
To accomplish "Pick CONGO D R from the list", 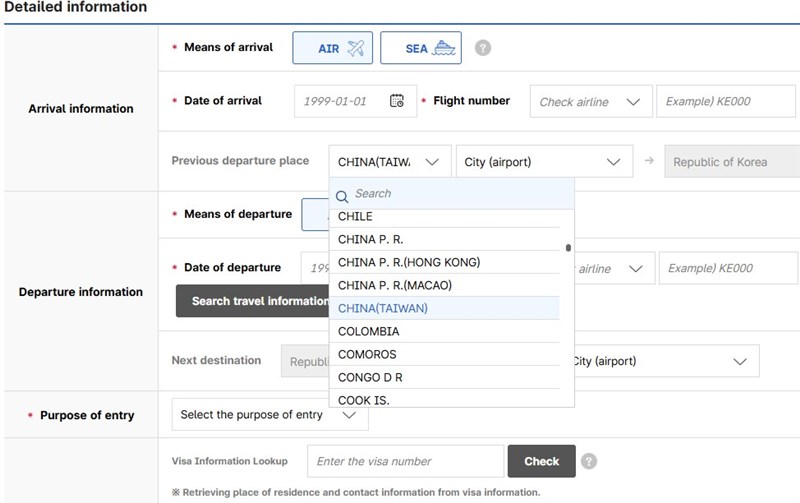I will (x=370, y=377).
